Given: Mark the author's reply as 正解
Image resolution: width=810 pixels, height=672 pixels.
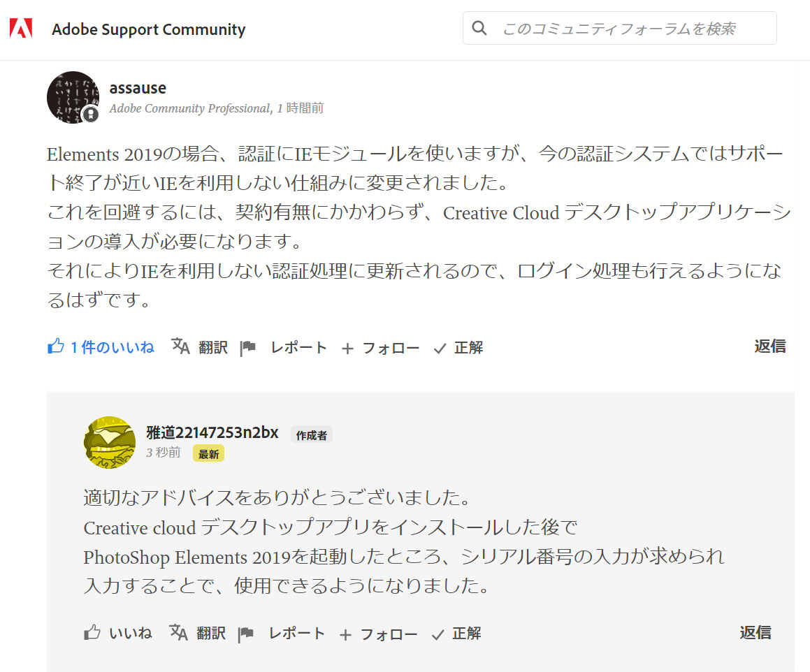Looking at the screenshot, I should click(456, 634).
